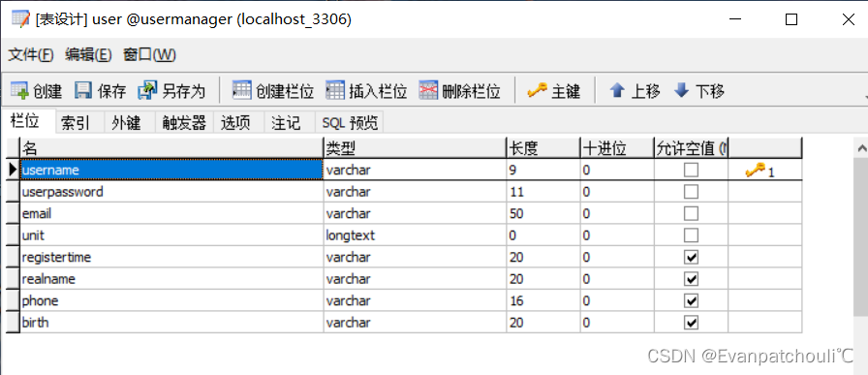The image size is (868, 375).
Task: Toggle allow-null checkbox for userpassword
Action: [x=691, y=192]
